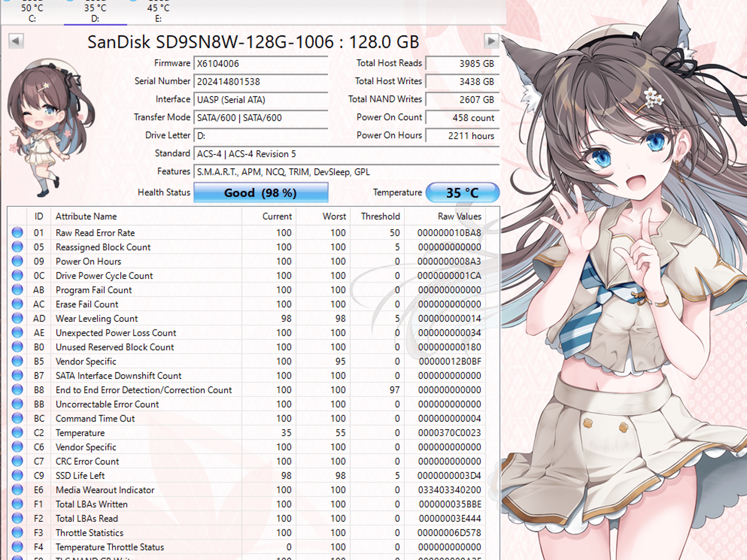Select threshold value 97 in B8 row
This screenshot has height=560, width=747.
coord(395,390)
